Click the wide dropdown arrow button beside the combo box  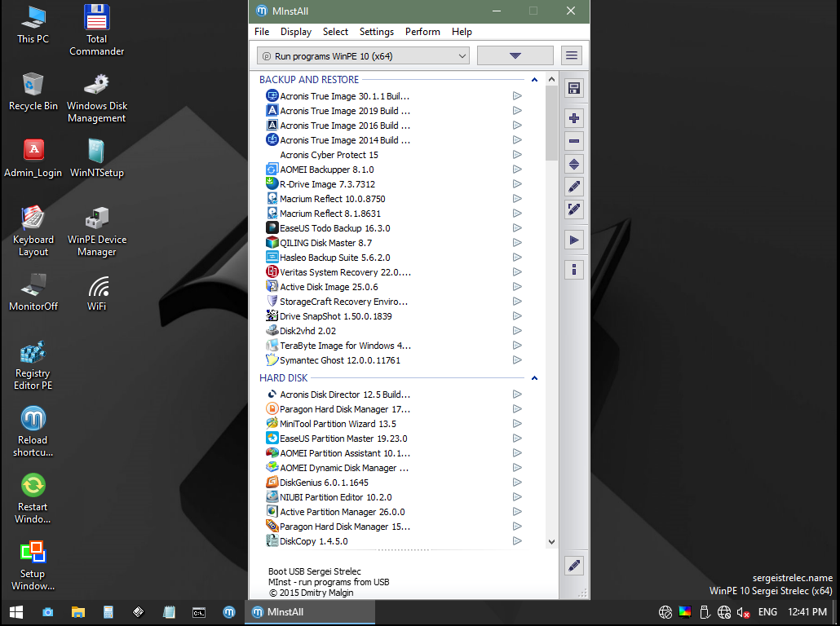(515, 55)
